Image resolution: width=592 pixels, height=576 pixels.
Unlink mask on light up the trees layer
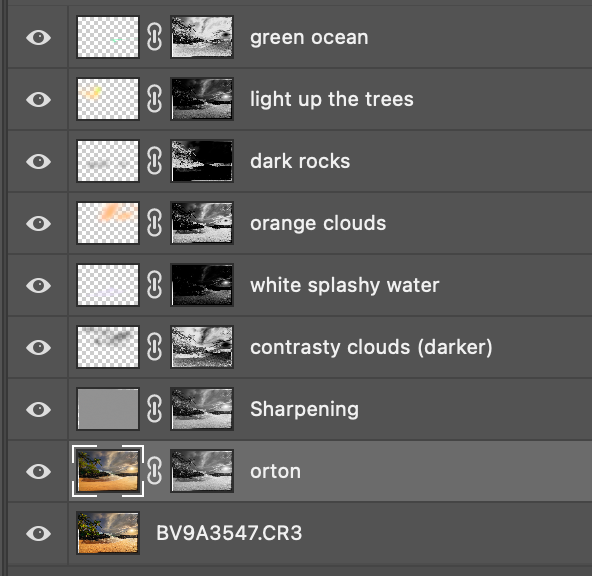[154, 99]
